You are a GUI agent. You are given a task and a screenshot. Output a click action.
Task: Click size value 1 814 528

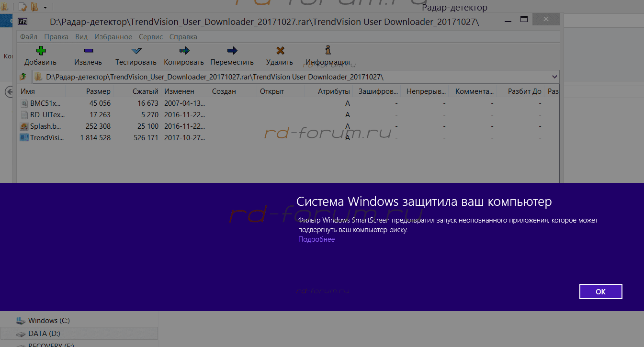(95, 138)
